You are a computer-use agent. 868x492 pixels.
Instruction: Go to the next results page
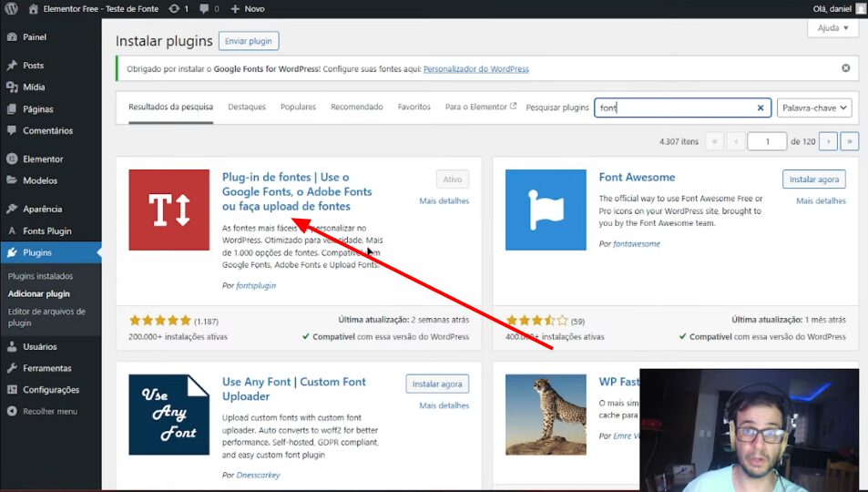click(828, 141)
